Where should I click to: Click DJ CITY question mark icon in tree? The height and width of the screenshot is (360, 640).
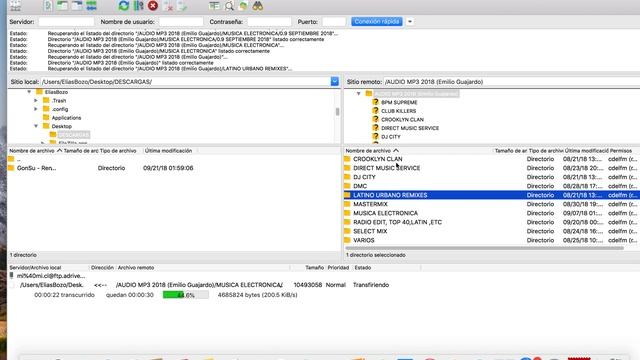pyautogui.click(x=376, y=136)
